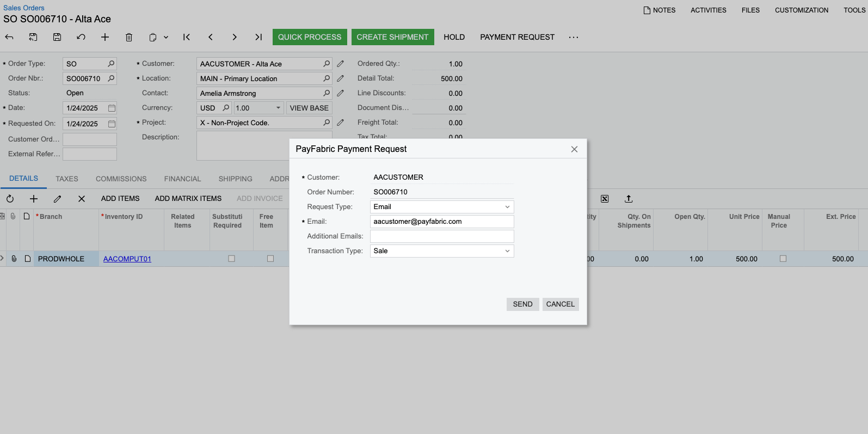This screenshot has width=868, height=434.
Task: Edit Location with pencil icon
Action: [341, 78]
